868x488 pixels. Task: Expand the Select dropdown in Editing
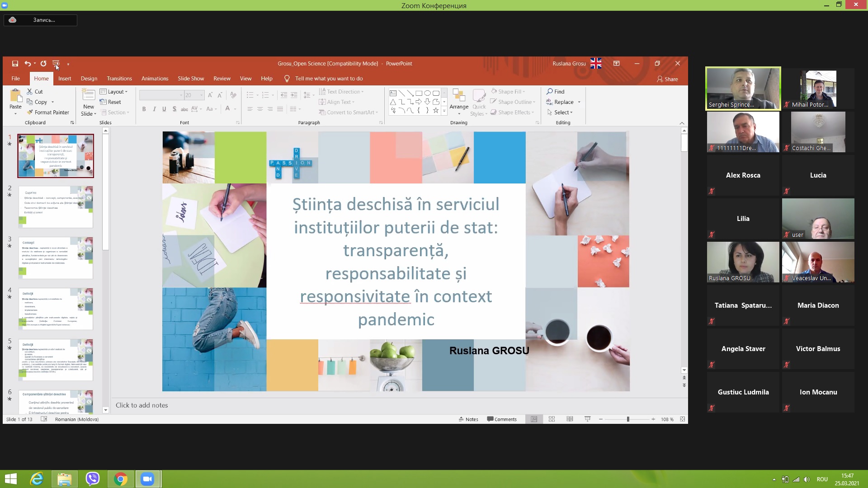(560, 113)
